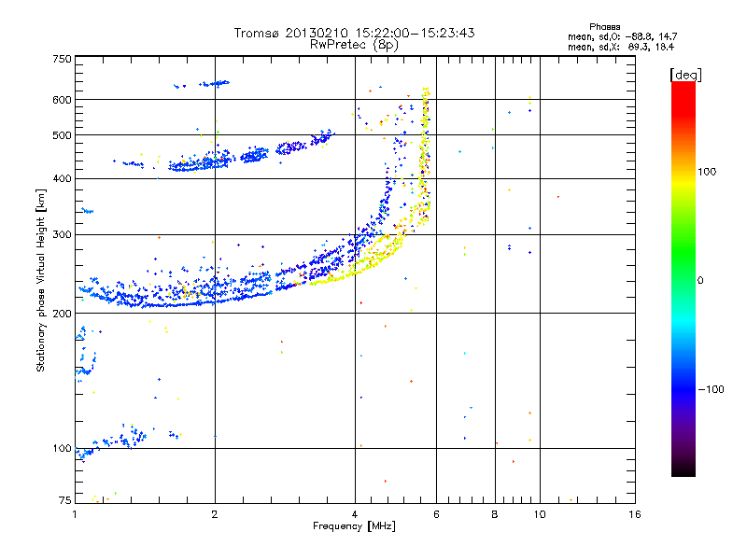Click the colorbar "0" tick label
The height and width of the screenshot is (560, 747).
700,281
